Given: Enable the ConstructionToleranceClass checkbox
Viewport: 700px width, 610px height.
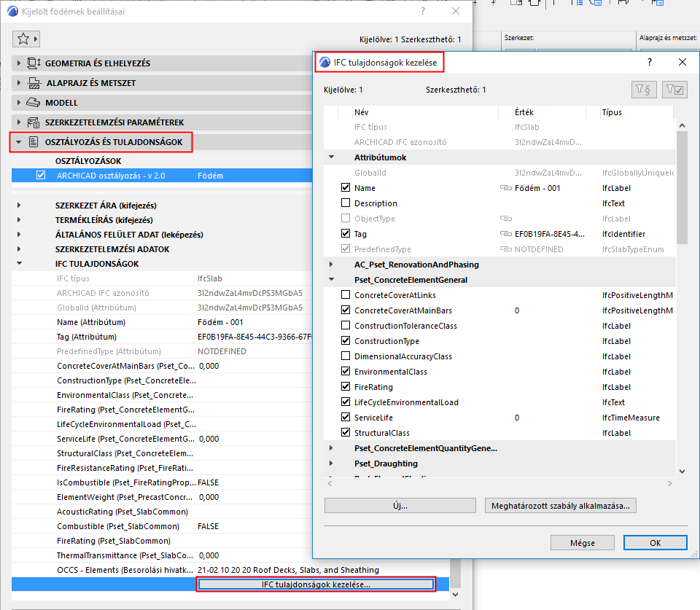Looking at the screenshot, I should 346,325.
